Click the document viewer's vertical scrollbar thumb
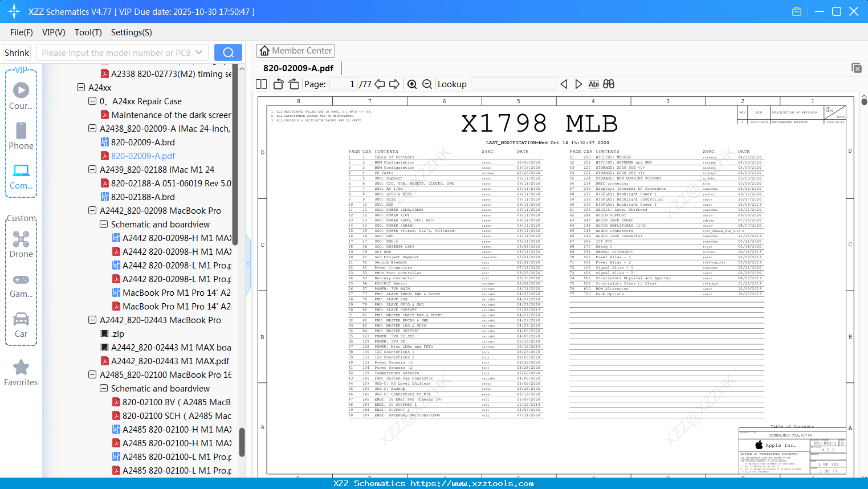This screenshot has height=489, width=868. pyautogui.click(x=864, y=102)
